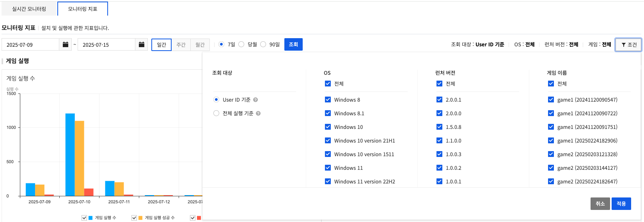Click blue 게임 실행 수 legend swatch
The image size is (644, 222).
pyautogui.click(x=90, y=218)
